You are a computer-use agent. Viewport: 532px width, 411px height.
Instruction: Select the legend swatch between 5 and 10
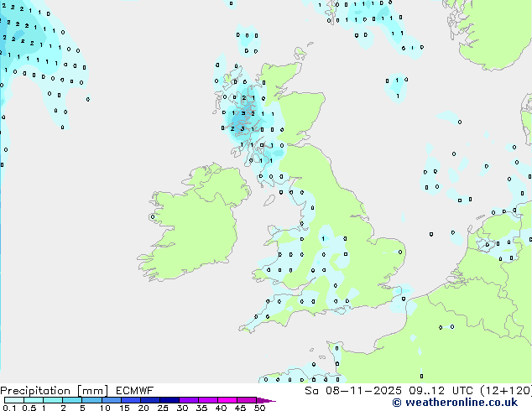pyautogui.click(x=92, y=401)
